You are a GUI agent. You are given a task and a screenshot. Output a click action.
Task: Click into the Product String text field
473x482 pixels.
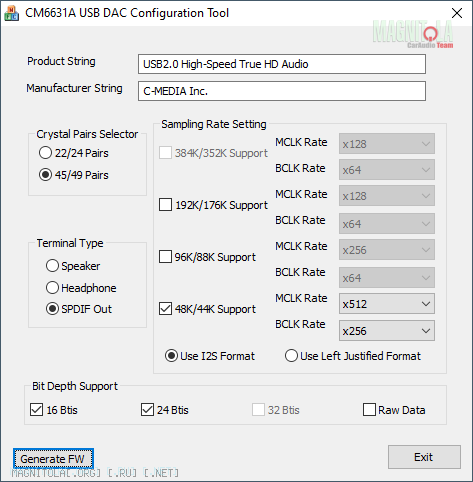pos(282,64)
